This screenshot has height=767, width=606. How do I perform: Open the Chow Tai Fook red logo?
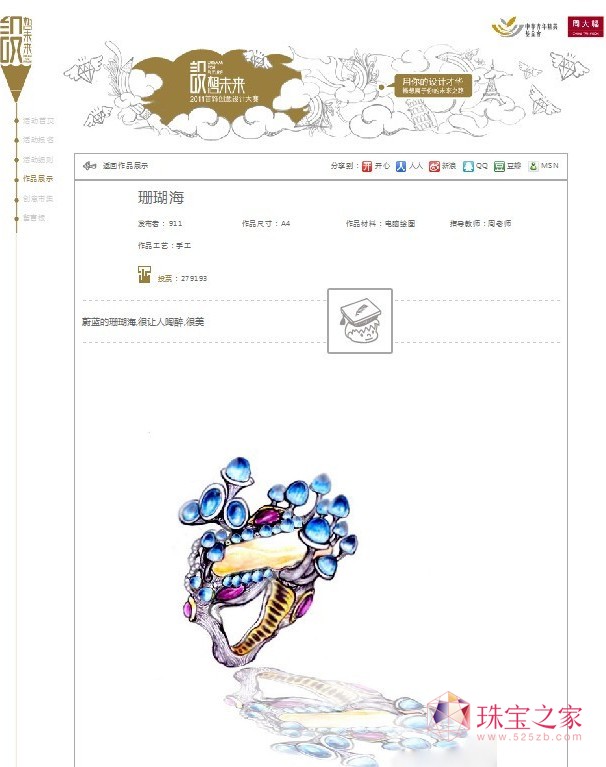pos(585,26)
